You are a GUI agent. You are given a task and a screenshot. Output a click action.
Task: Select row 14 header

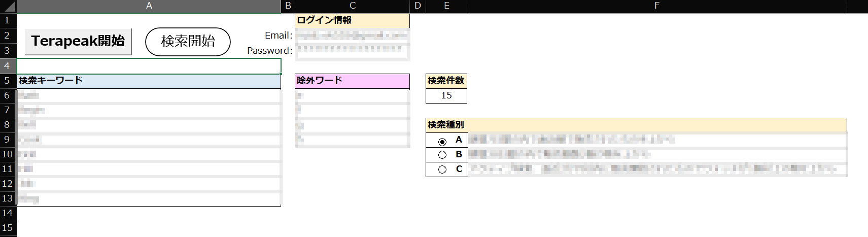click(8, 213)
